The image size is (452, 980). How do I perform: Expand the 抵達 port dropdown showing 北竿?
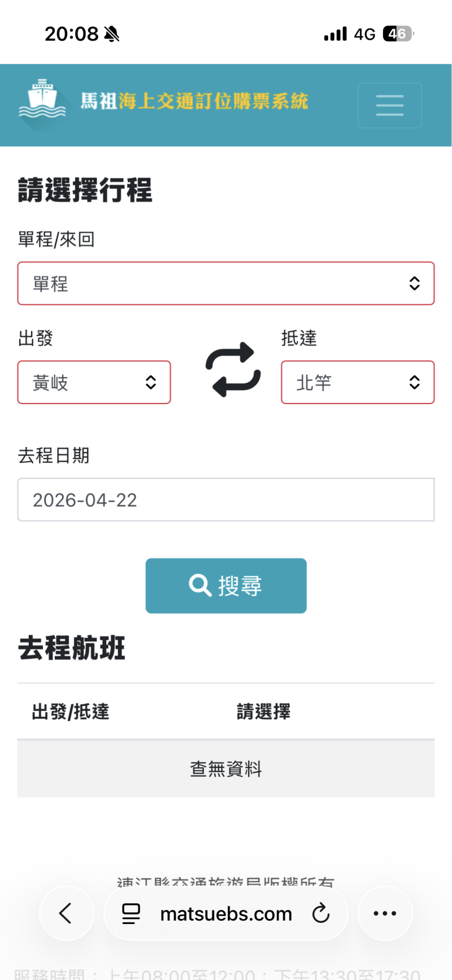tap(357, 383)
